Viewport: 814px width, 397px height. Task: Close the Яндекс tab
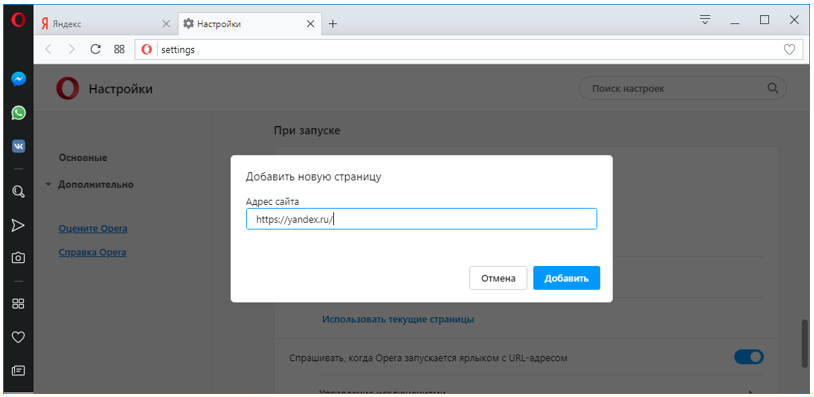(x=166, y=24)
